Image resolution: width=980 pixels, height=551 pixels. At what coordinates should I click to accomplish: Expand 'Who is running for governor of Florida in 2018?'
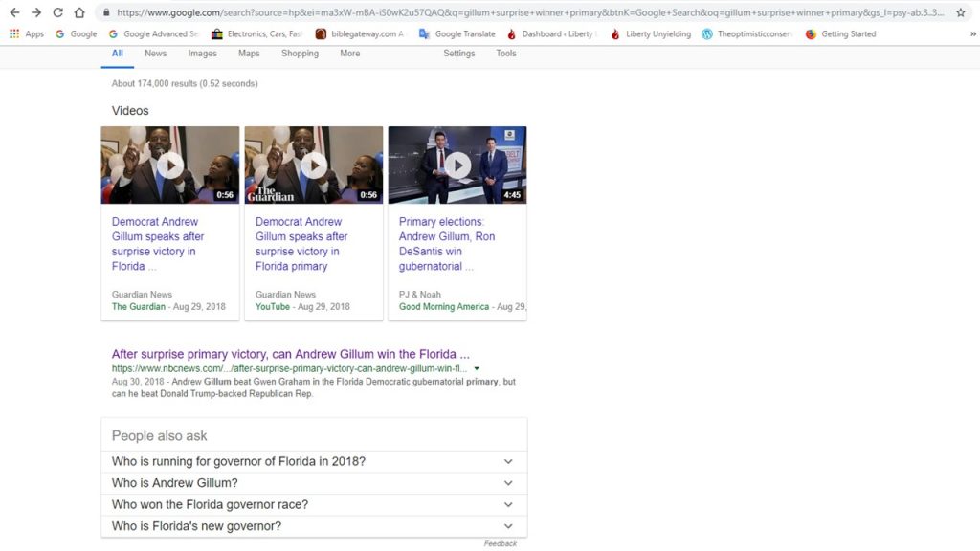click(314, 462)
